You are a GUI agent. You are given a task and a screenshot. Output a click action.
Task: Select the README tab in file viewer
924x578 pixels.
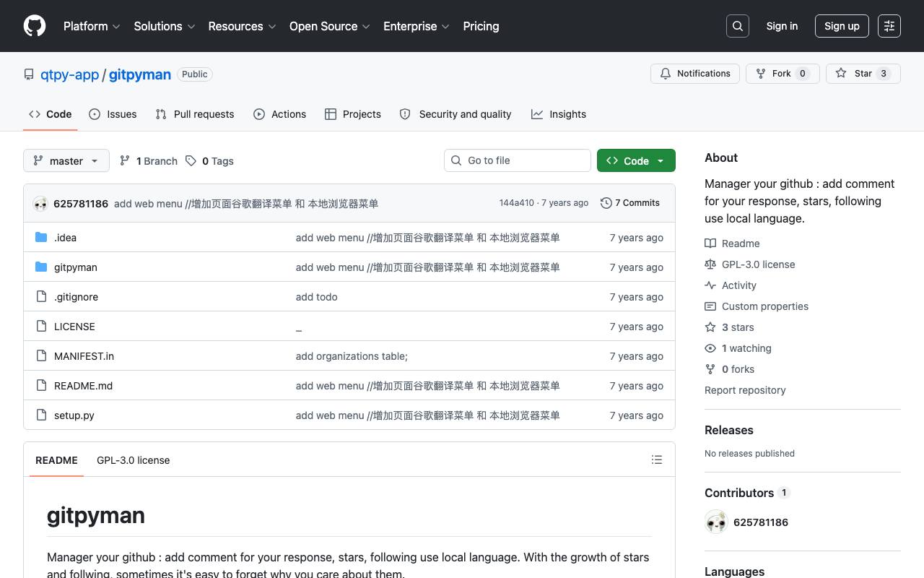click(x=56, y=460)
